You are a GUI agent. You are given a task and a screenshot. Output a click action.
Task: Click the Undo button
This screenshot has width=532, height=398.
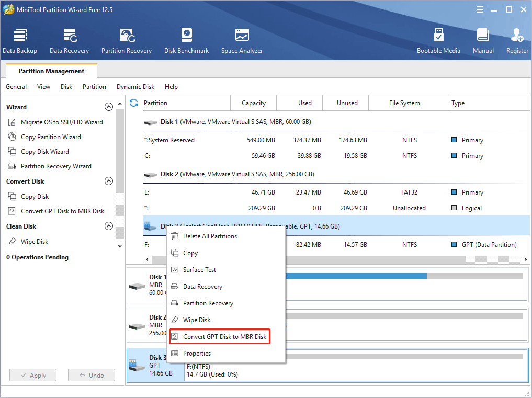tap(92, 376)
